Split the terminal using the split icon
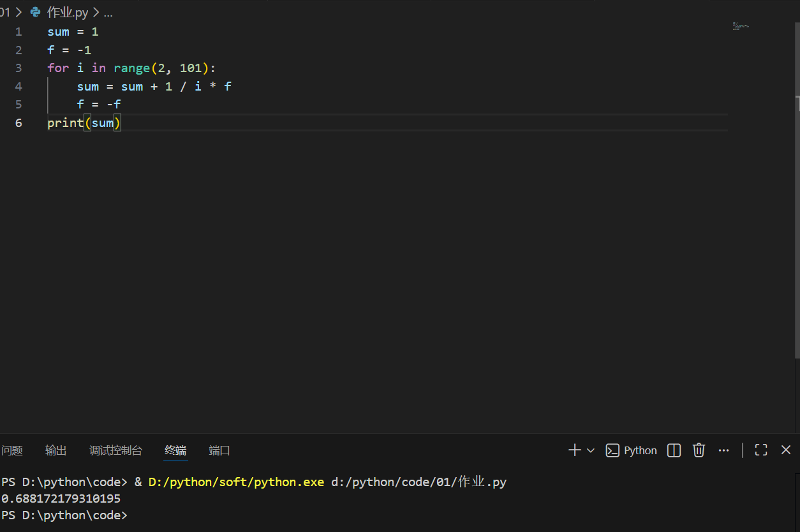The image size is (800, 532). (x=673, y=450)
